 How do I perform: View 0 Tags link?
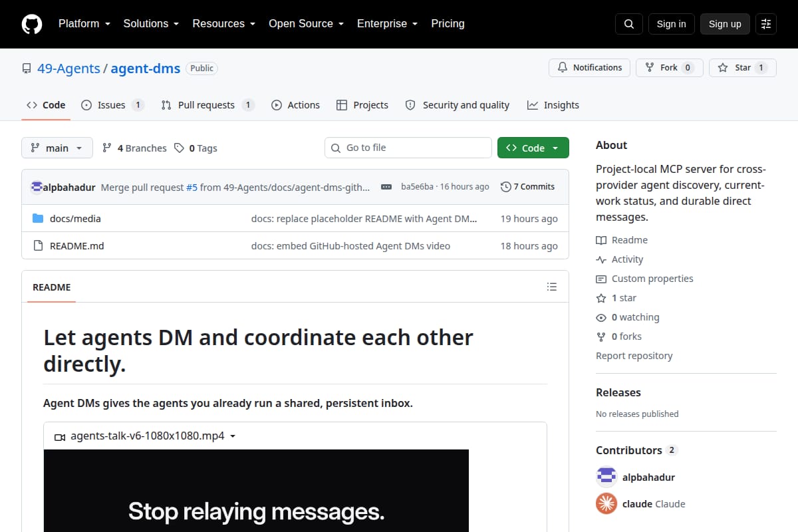click(x=196, y=148)
